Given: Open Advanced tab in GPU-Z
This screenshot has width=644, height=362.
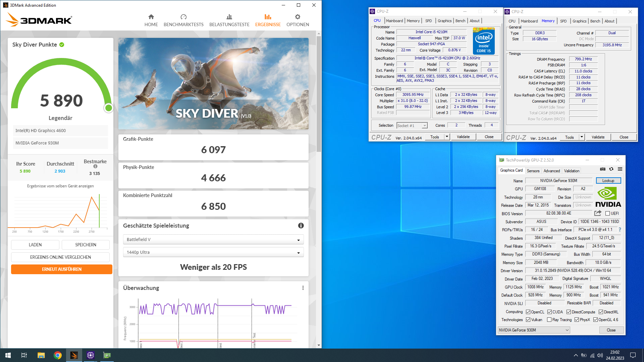Looking at the screenshot, I should click(551, 171).
